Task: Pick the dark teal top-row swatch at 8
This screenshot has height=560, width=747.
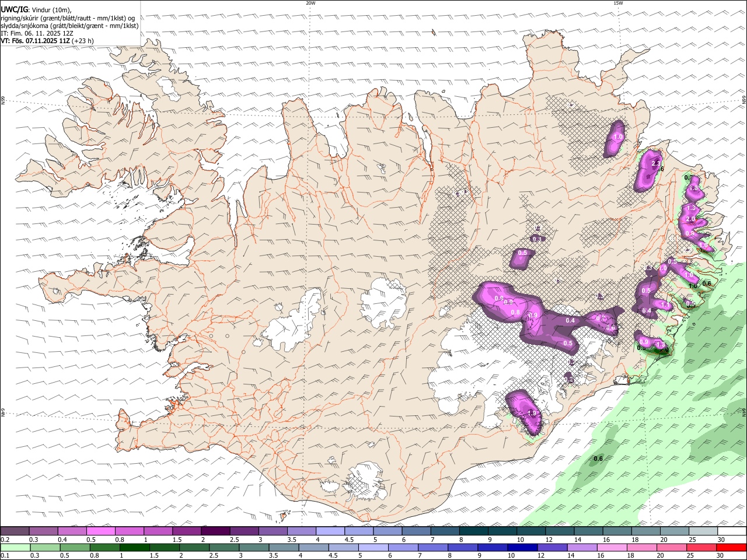Action: (474, 531)
